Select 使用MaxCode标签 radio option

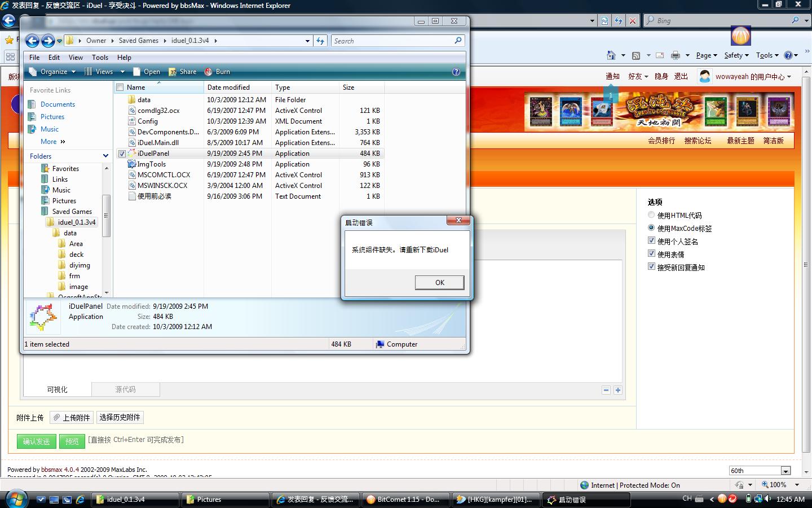click(x=651, y=227)
